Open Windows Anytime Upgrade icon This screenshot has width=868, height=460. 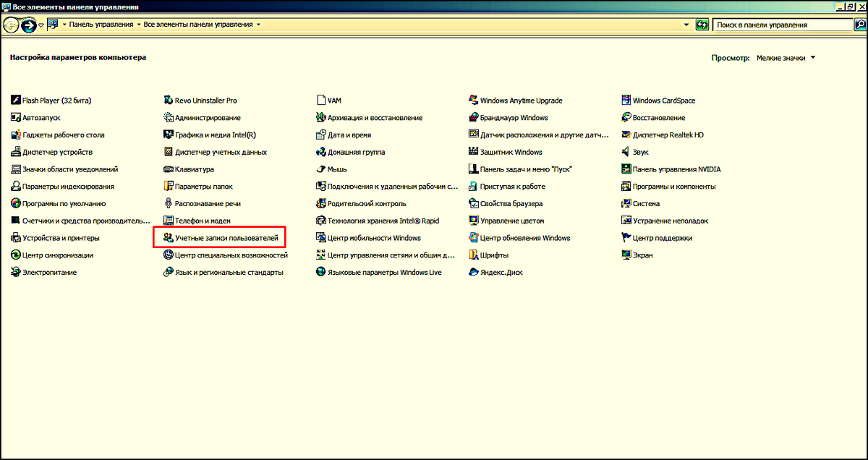[x=475, y=101]
